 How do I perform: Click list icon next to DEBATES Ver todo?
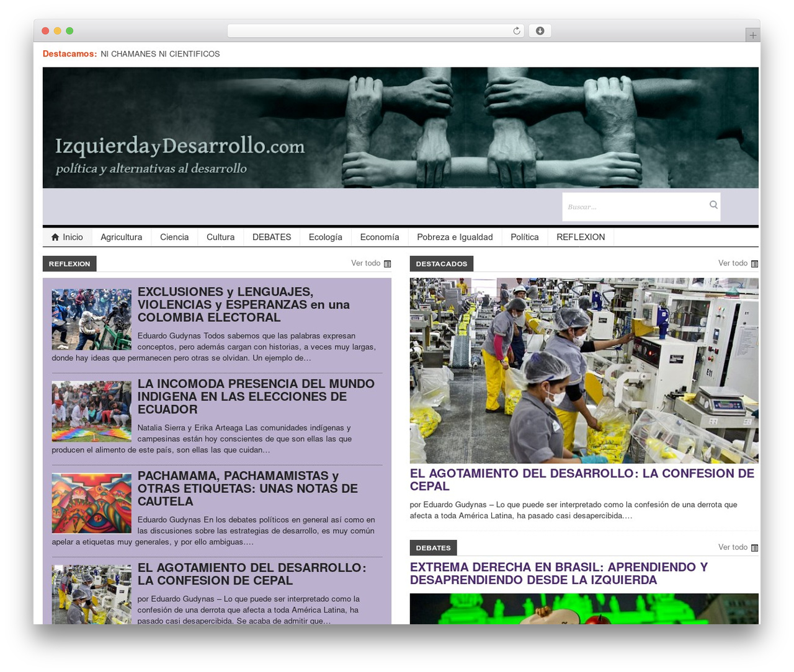755,548
